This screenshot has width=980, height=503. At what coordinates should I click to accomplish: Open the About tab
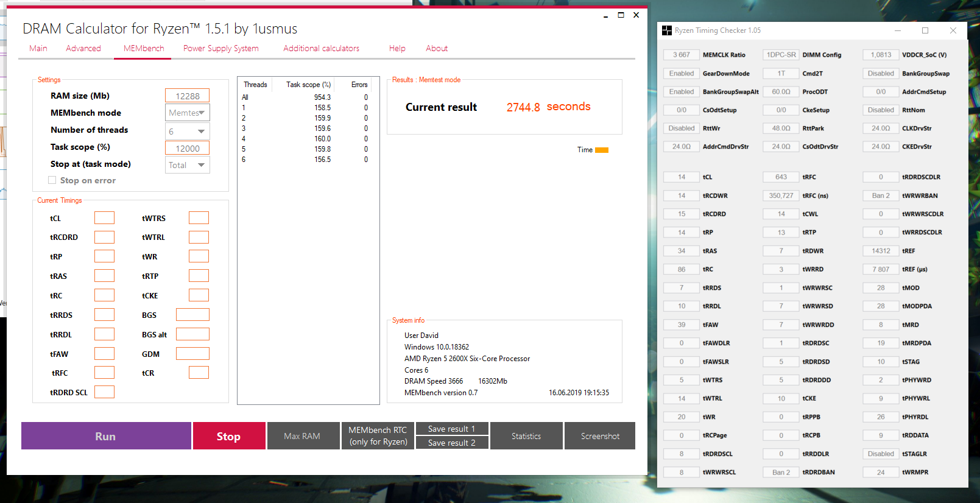437,48
